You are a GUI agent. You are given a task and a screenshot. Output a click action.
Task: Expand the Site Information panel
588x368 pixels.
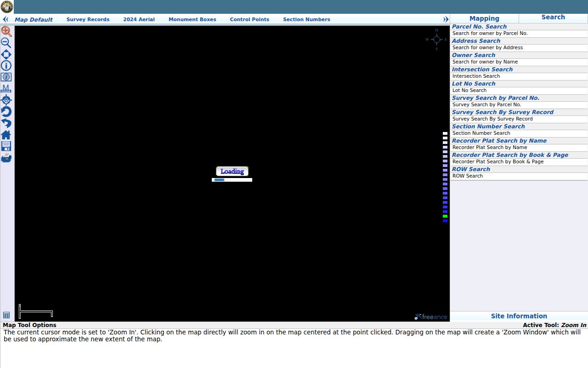pos(519,316)
